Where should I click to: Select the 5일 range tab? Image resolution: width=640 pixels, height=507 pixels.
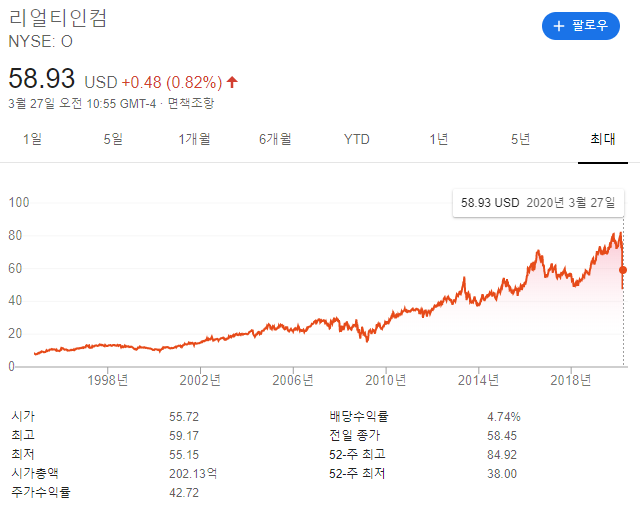point(113,139)
